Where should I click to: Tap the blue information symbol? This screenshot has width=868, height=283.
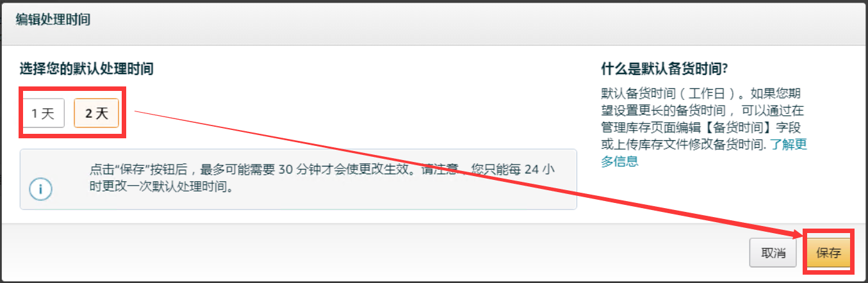point(40,190)
